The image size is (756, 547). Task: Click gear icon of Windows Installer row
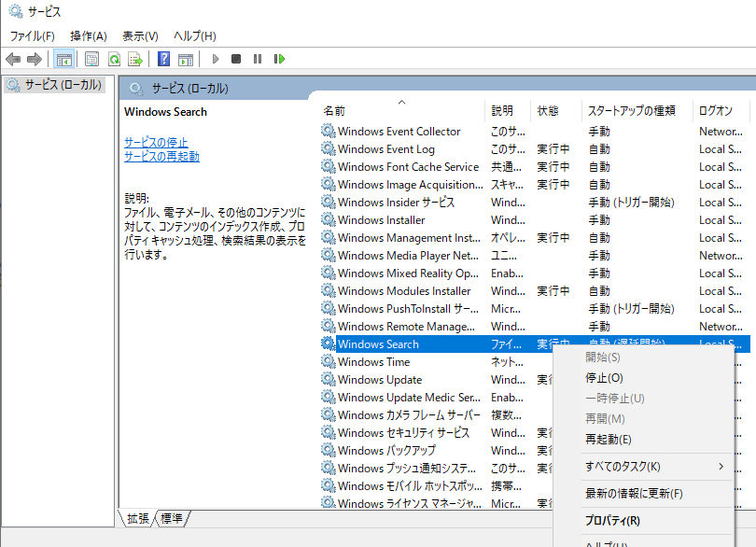(x=329, y=219)
